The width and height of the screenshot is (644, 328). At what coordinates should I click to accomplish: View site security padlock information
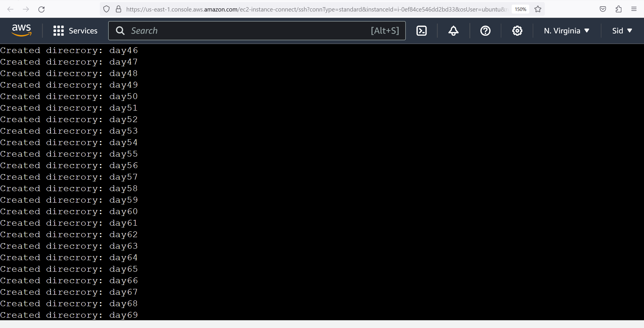pos(119,9)
